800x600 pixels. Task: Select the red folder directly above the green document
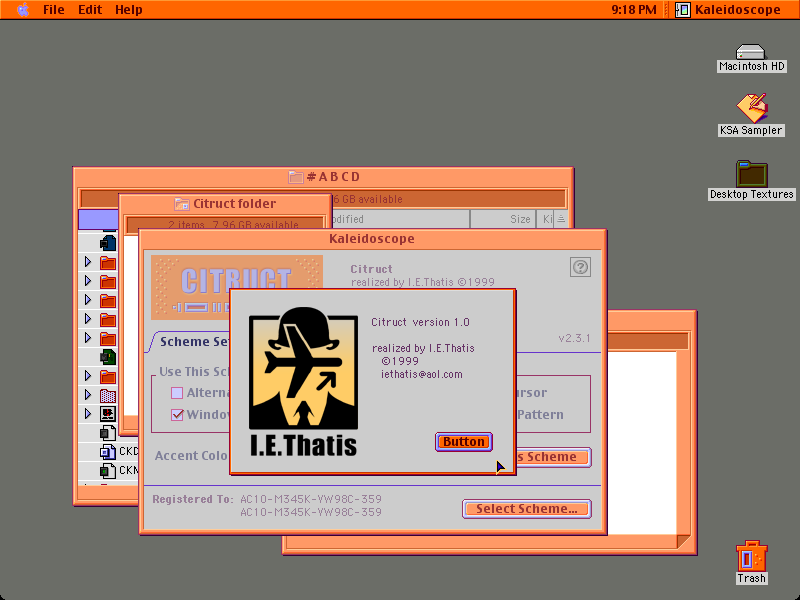click(108, 338)
